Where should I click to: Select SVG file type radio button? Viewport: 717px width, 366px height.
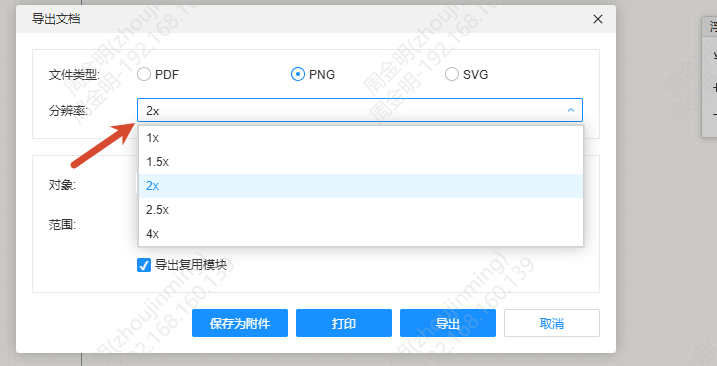[x=452, y=74]
